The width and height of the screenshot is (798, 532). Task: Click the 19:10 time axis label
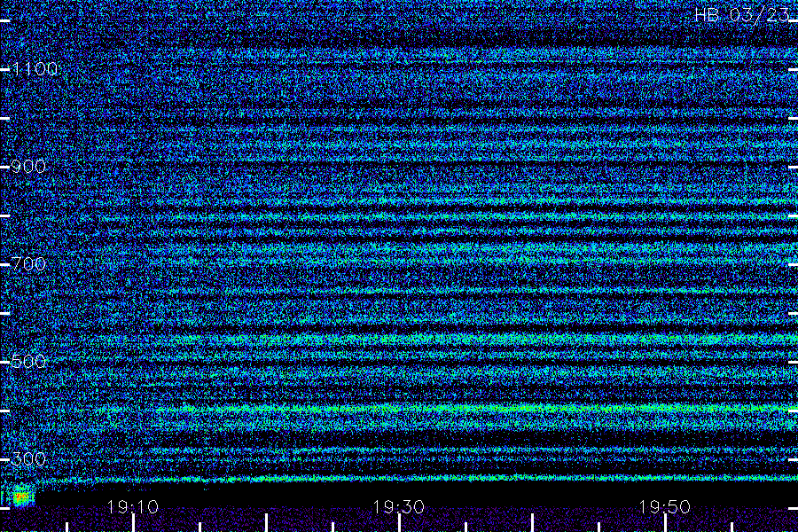click(x=133, y=507)
